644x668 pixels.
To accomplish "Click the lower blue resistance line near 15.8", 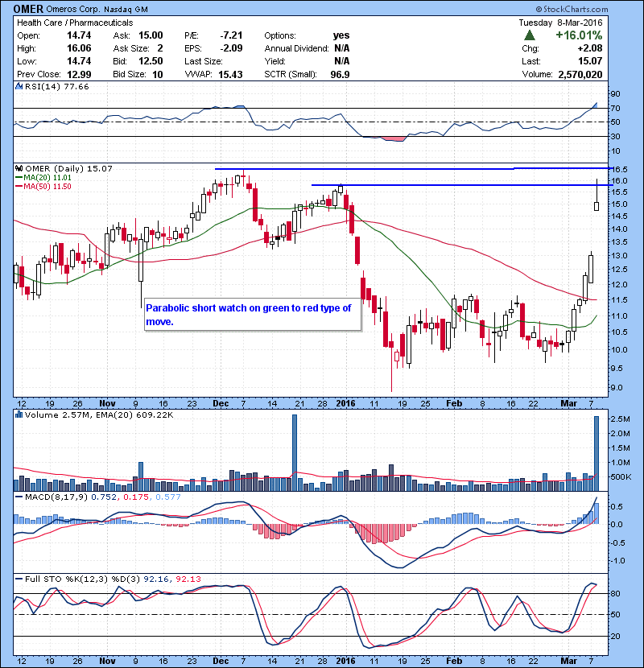I will click(461, 185).
